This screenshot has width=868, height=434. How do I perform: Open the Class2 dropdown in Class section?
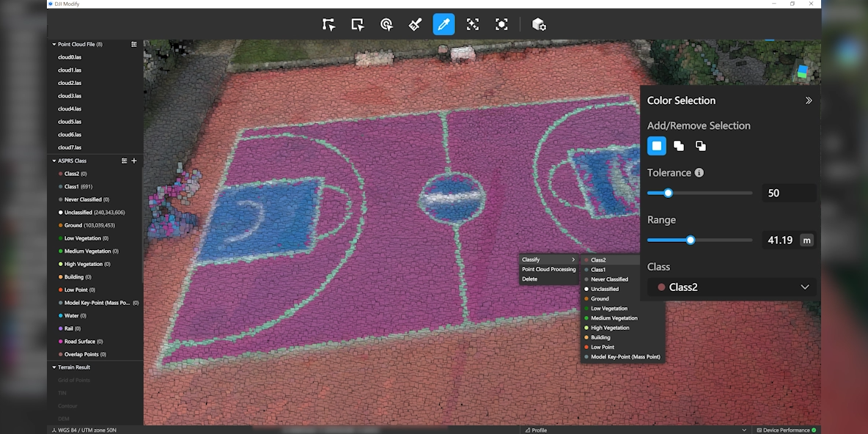point(732,287)
